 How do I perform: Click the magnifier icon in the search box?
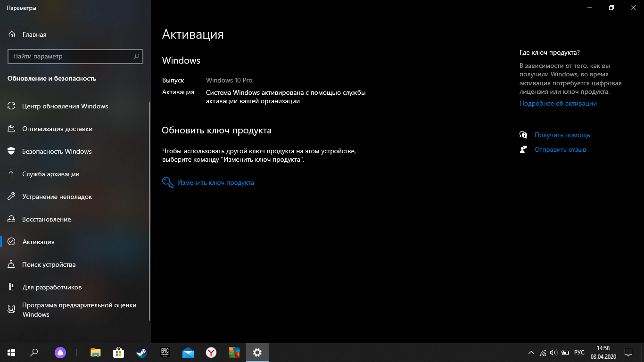point(136,56)
